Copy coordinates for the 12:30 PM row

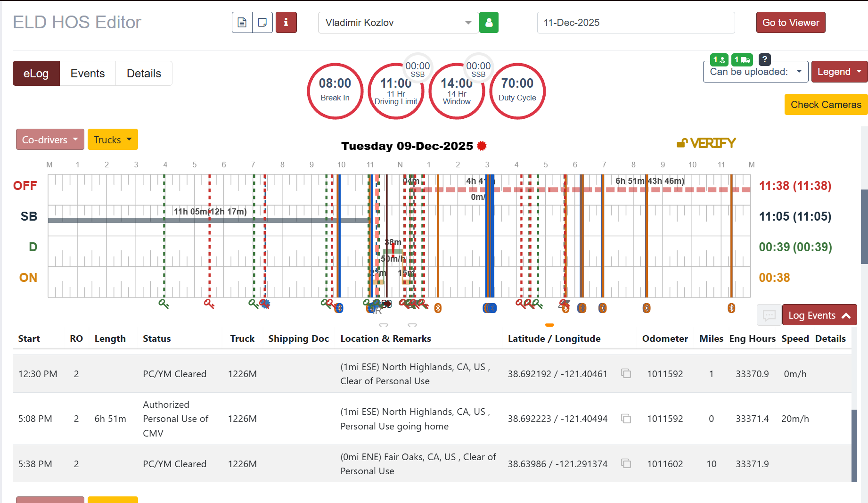[626, 373]
